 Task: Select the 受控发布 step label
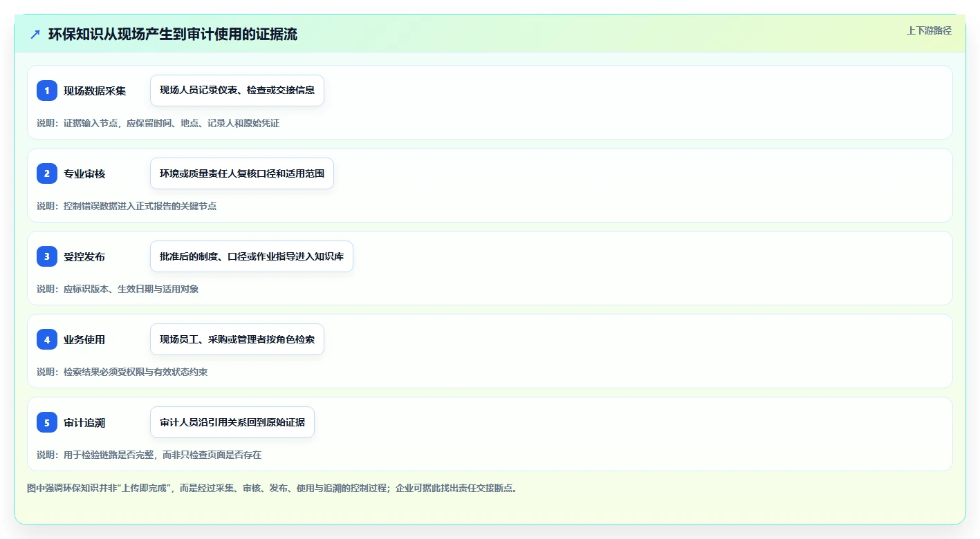click(x=84, y=256)
